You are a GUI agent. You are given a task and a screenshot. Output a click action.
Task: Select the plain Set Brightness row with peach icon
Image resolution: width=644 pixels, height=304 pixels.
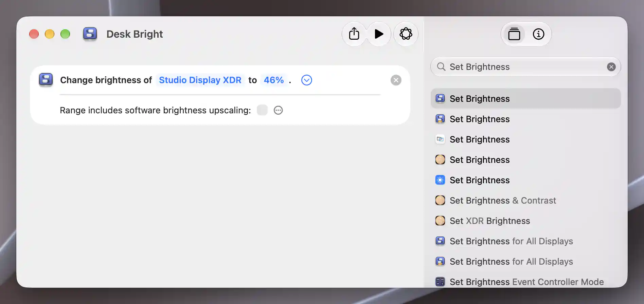click(525, 159)
